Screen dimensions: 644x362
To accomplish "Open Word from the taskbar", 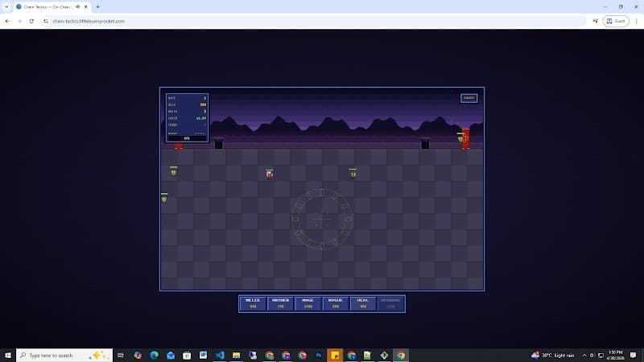I will 204,355.
